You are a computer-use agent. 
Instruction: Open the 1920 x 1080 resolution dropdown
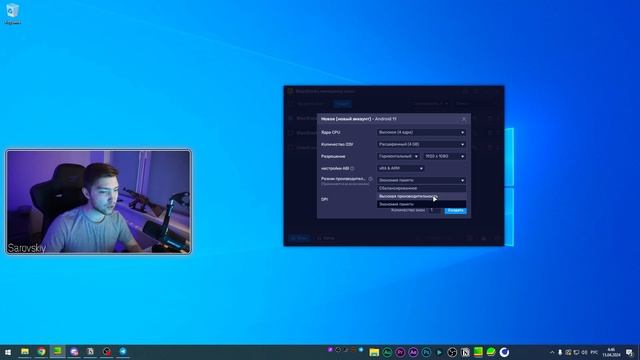[444, 156]
